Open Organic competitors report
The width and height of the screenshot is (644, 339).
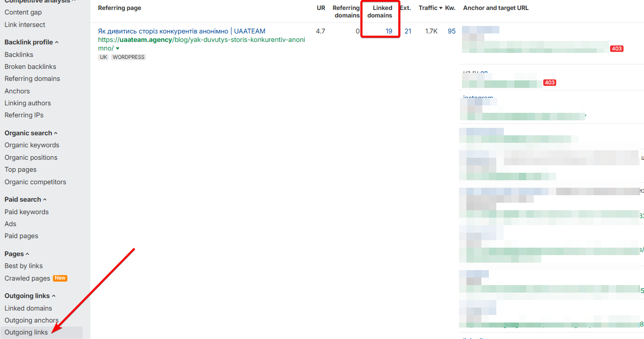tap(35, 182)
